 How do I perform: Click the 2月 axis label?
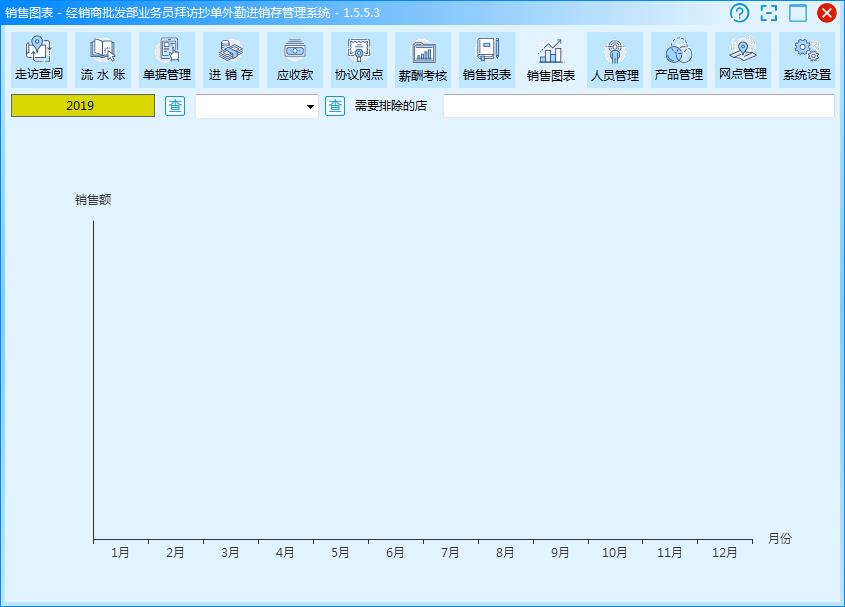click(175, 553)
